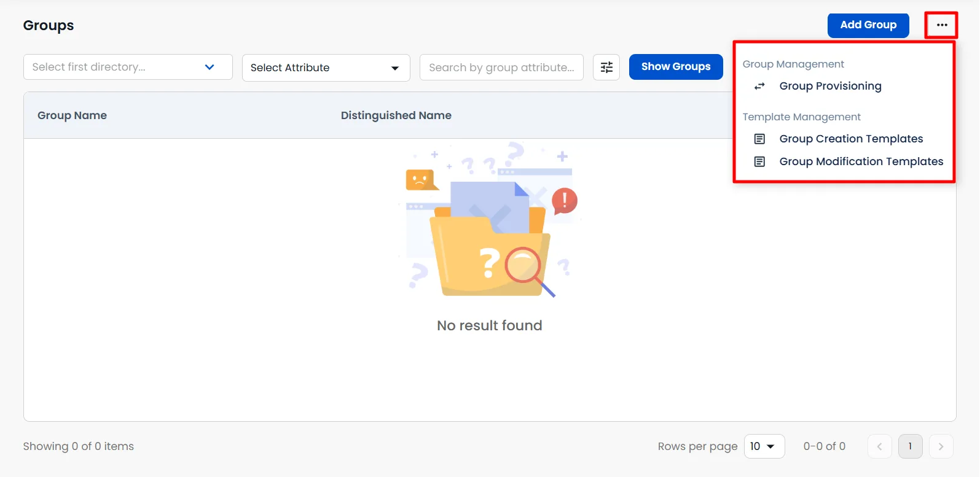The image size is (980, 477).
Task: Click the Add Group button
Action: click(868, 25)
